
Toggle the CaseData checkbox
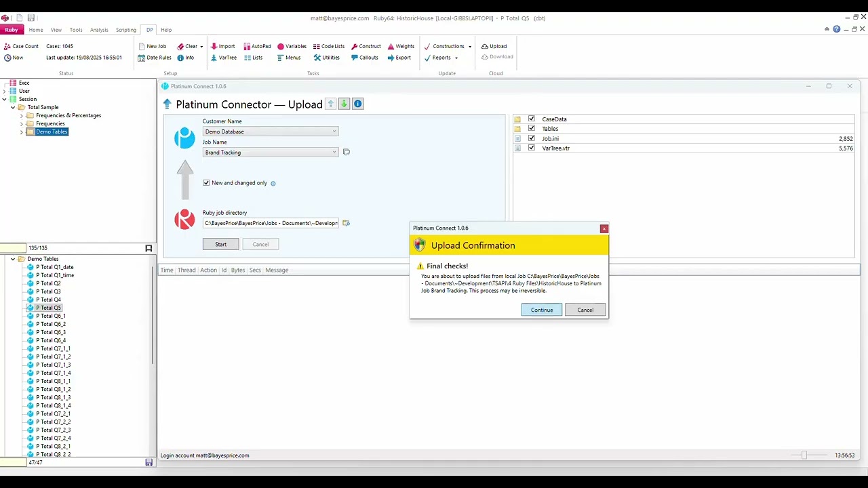pyautogui.click(x=532, y=119)
